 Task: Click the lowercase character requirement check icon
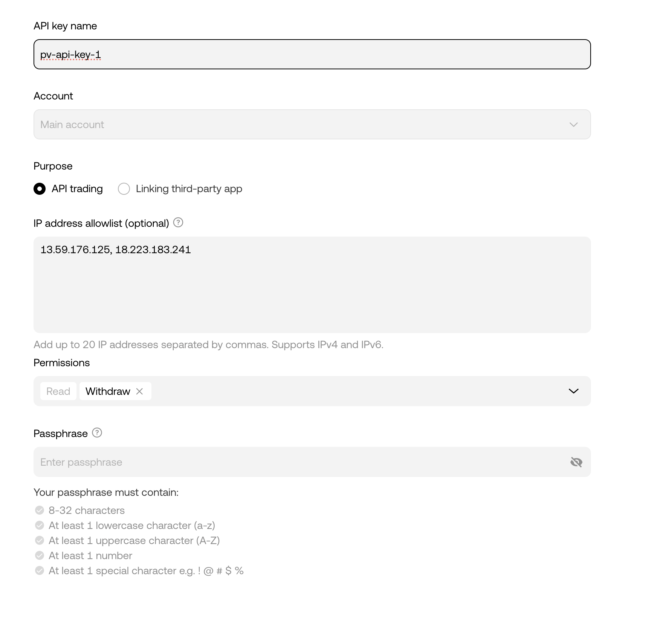pyautogui.click(x=40, y=525)
